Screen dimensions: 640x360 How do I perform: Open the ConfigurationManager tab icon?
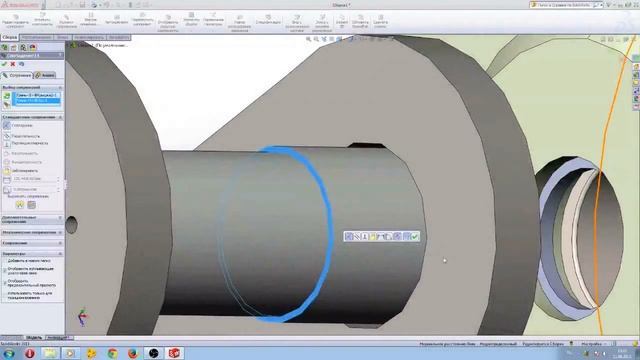23,47
